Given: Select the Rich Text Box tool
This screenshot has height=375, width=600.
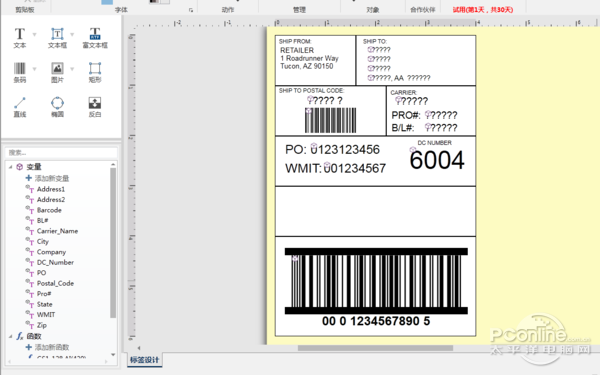Looking at the screenshot, I should (x=95, y=38).
